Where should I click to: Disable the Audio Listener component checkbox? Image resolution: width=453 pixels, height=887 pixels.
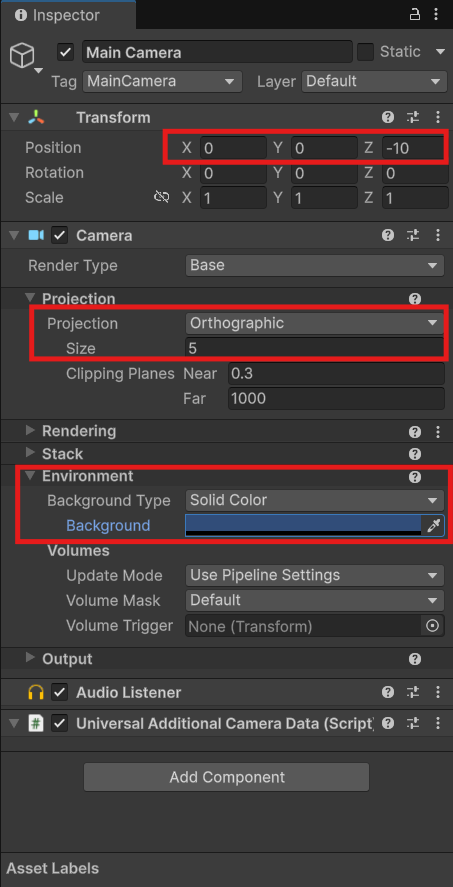click(x=59, y=692)
